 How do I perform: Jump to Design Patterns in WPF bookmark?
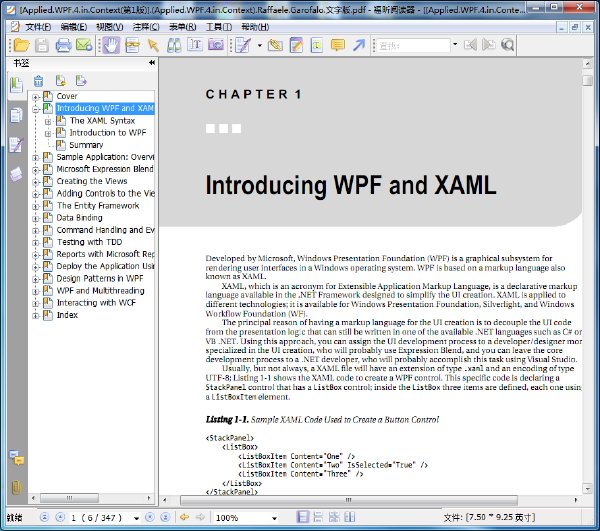[x=100, y=278]
